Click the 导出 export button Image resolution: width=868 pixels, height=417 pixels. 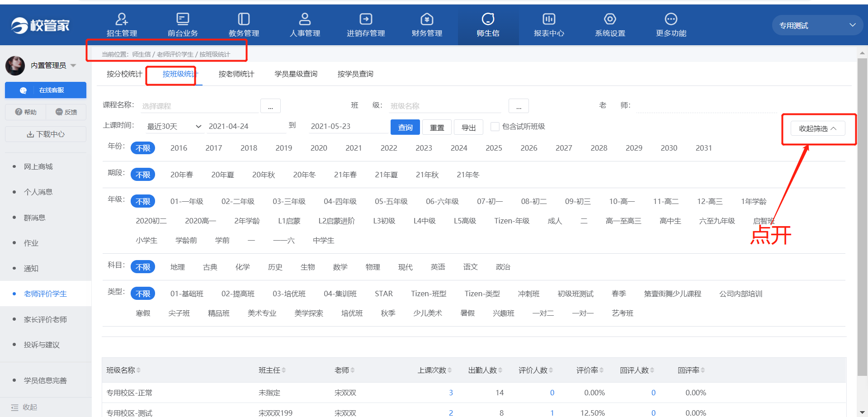click(468, 127)
